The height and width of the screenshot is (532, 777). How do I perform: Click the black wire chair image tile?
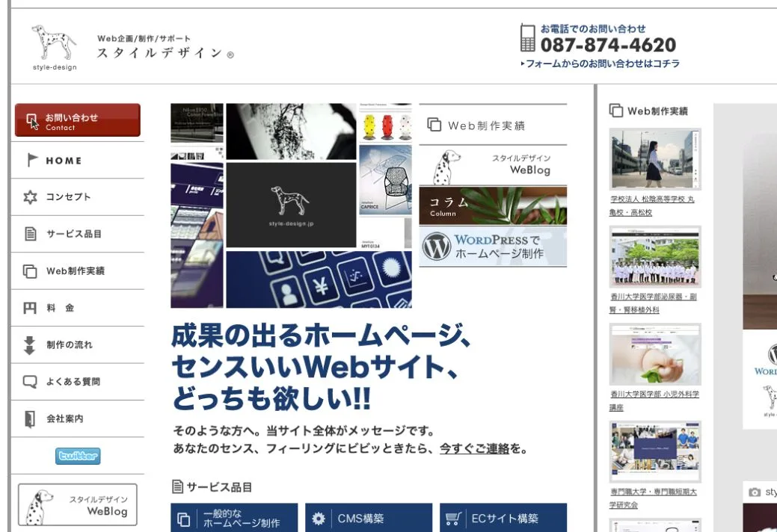click(386, 180)
